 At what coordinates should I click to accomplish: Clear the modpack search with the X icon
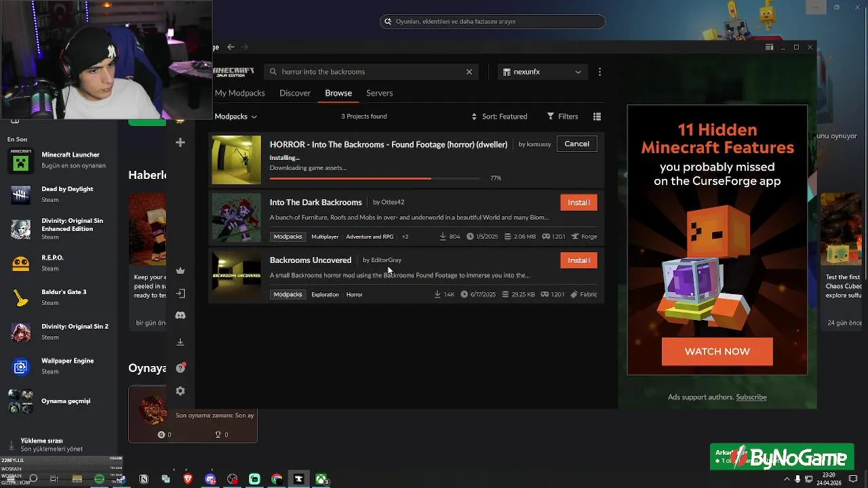pos(469,72)
